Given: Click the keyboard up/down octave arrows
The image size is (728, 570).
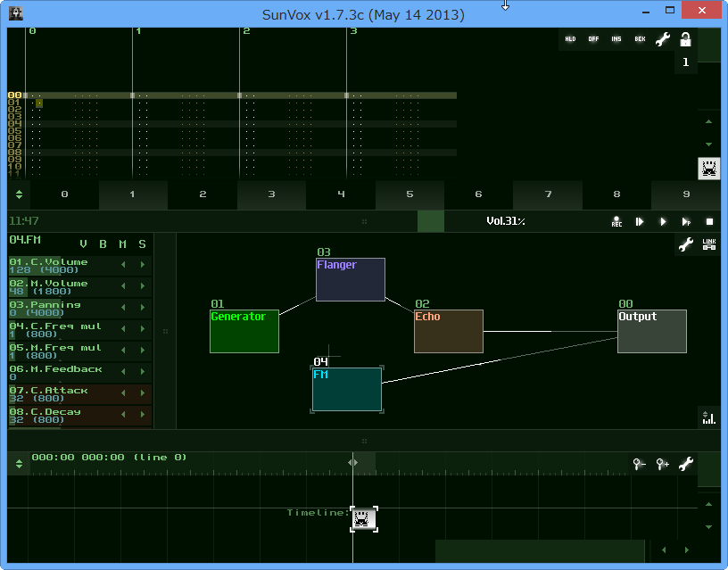Looking at the screenshot, I should coord(19,194).
